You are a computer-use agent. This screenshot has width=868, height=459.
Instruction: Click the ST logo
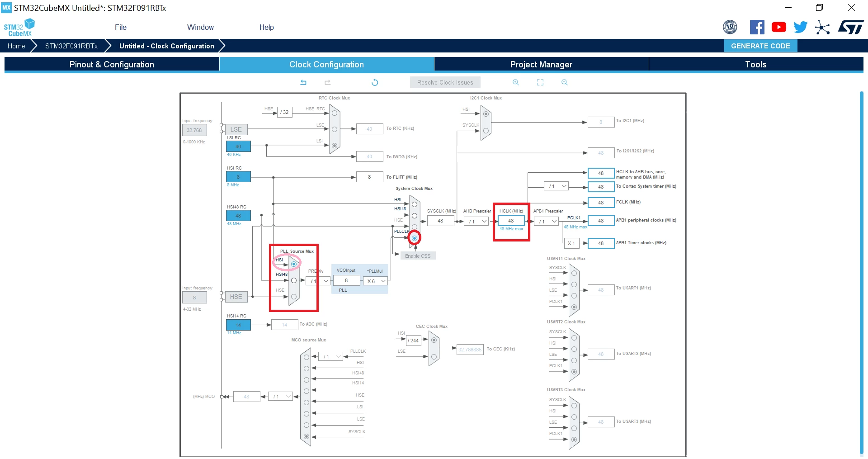point(851,27)
